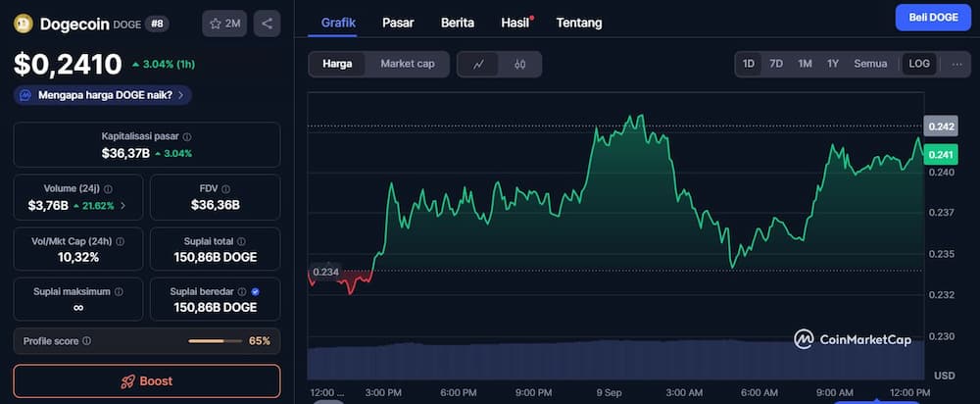Viewport: 980px width, 404px height.
Task: Click the USD currency label
Action: point(944,376)
